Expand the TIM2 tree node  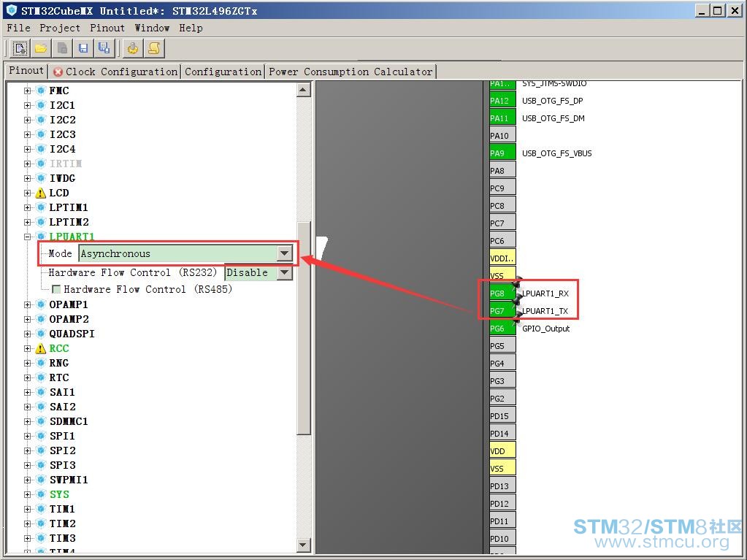[28, 523]
